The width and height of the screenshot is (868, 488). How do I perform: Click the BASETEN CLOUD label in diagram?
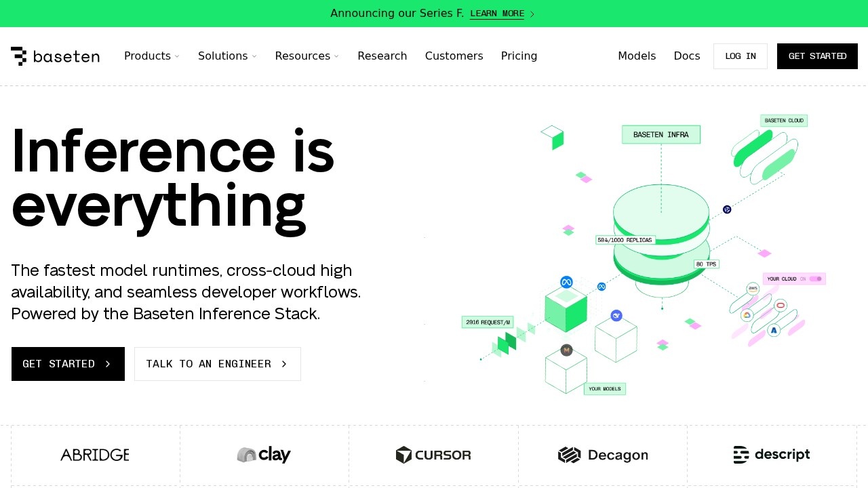pos(784,121)
